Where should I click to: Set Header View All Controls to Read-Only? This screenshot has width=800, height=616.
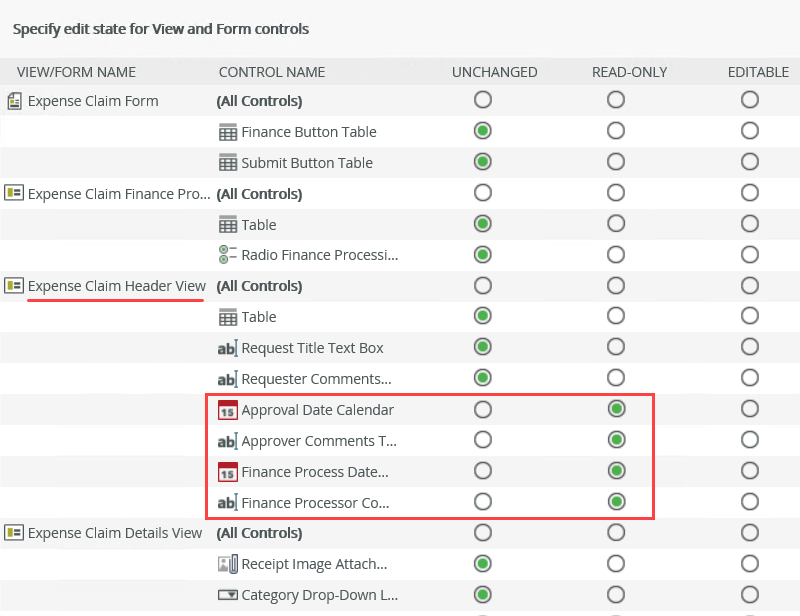coord(616,285)
